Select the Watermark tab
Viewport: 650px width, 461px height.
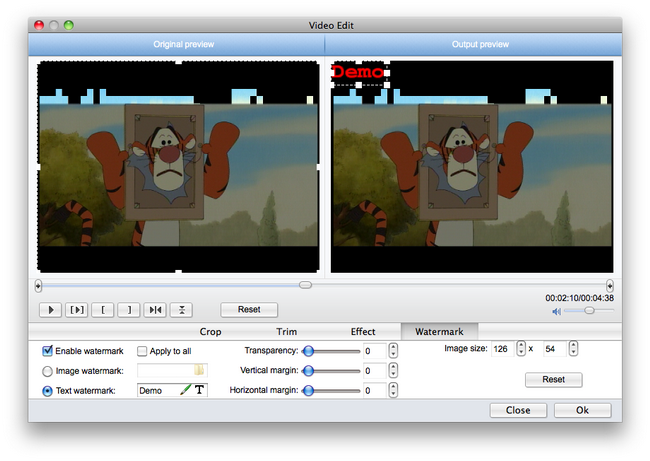click(439, 332)
